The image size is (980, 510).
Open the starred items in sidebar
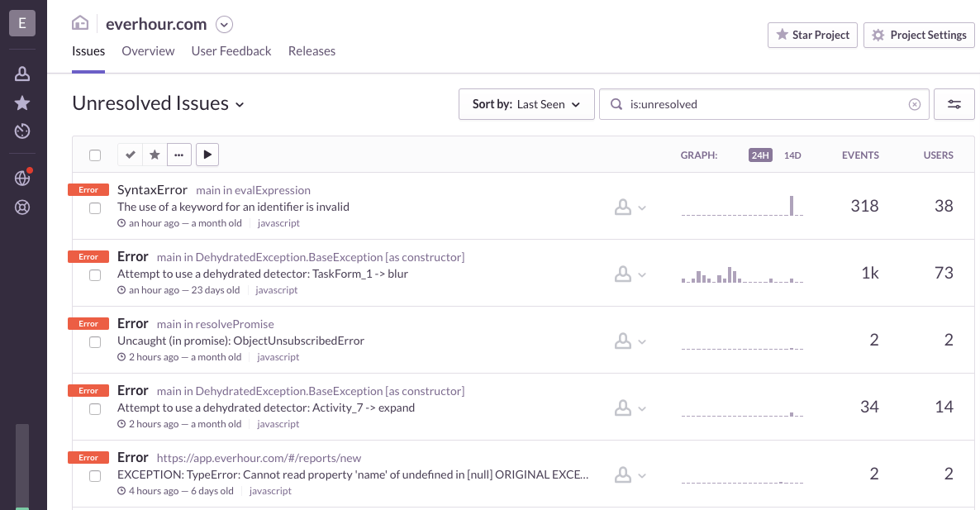pos(22,103)
